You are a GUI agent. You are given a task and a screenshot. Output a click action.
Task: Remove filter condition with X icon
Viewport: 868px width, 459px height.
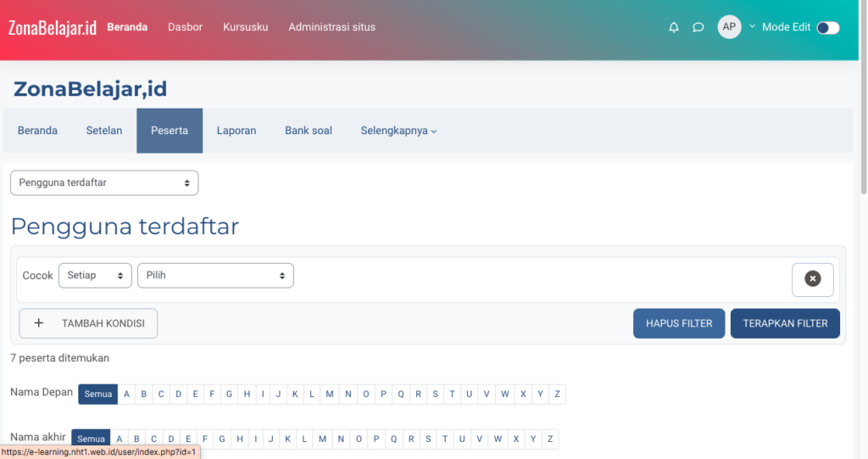point(812,279)
